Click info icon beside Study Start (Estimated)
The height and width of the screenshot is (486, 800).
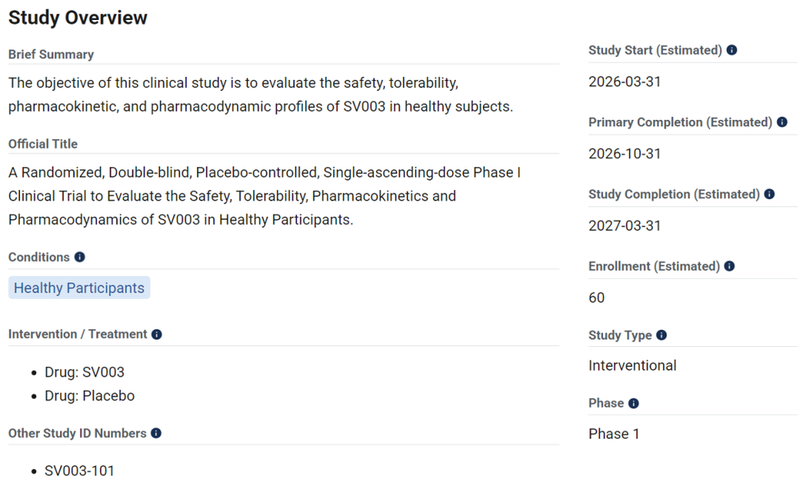(x=732, y=49)
